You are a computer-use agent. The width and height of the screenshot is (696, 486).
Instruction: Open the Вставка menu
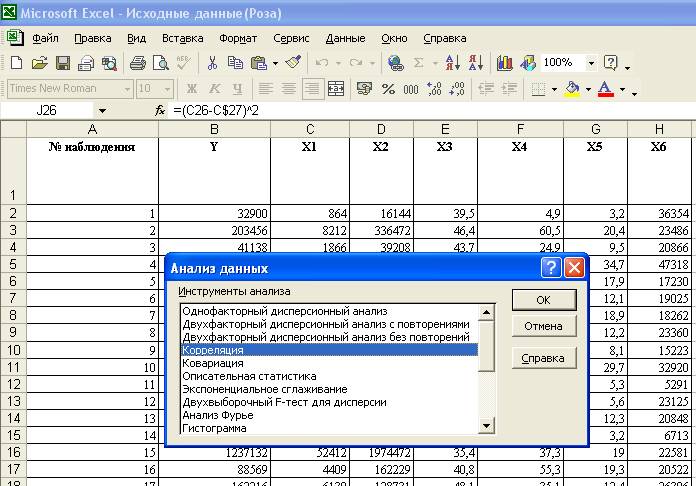[182, 38]
